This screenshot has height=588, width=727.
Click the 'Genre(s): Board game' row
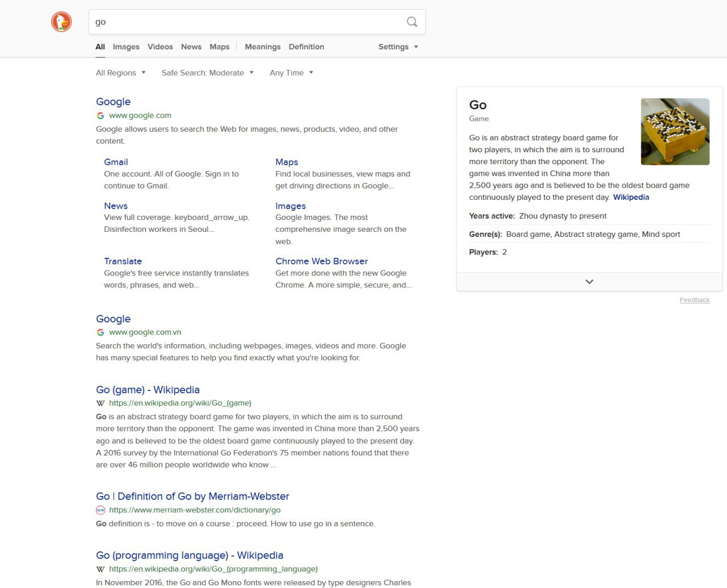574,234
